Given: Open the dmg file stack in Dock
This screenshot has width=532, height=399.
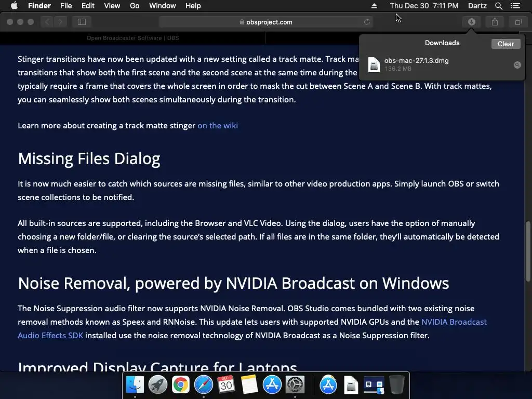Looking at the screenshot, I should coord(351,385).
